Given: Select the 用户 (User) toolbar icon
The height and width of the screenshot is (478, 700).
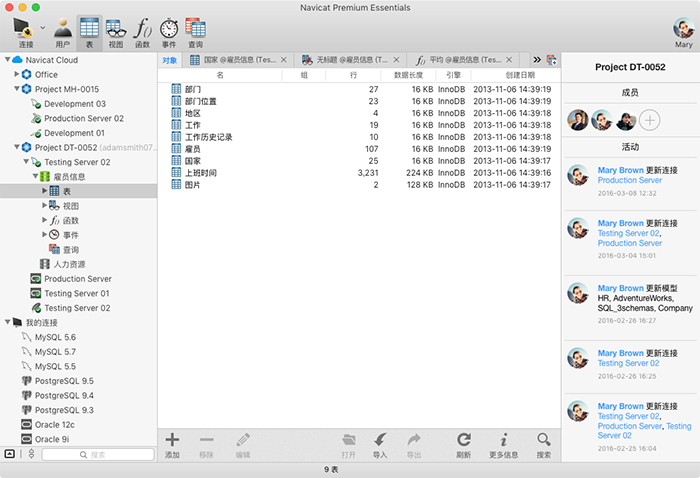Looking at the screenshot, I should [62, 32].
